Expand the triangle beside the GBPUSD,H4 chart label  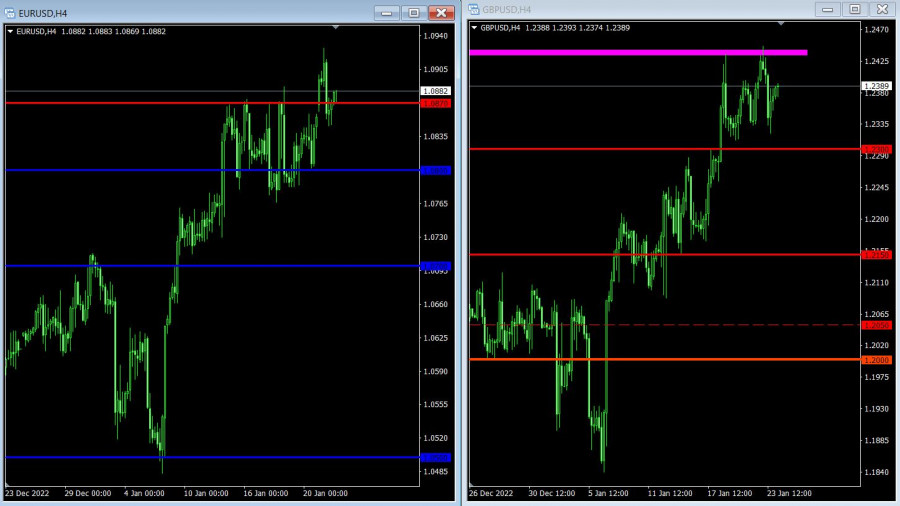click(x=474, y=28)
